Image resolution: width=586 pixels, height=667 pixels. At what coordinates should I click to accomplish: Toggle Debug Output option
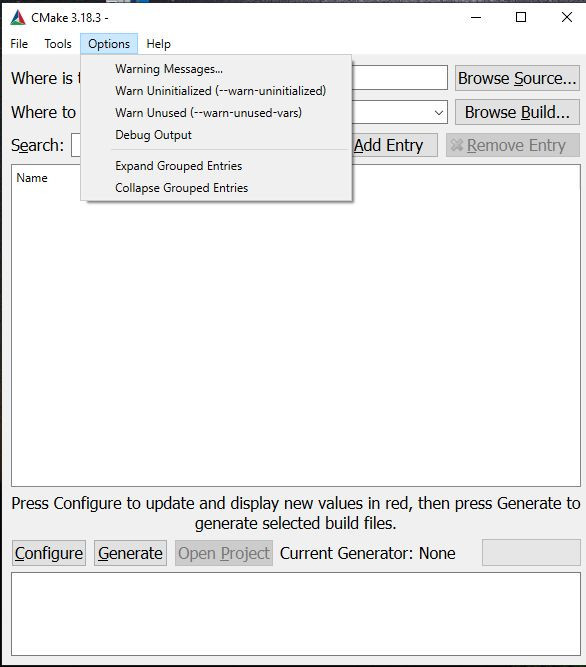(216, 135)
